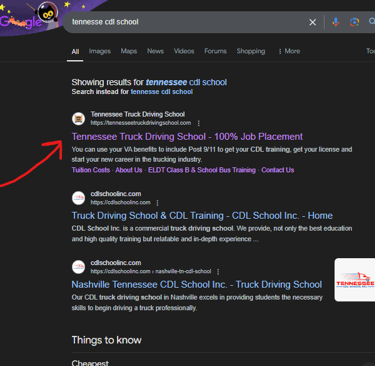Click favicon of cdlschoolinc.com home result
The width and height of the screenshot is (375, 366).
[79, 198]
